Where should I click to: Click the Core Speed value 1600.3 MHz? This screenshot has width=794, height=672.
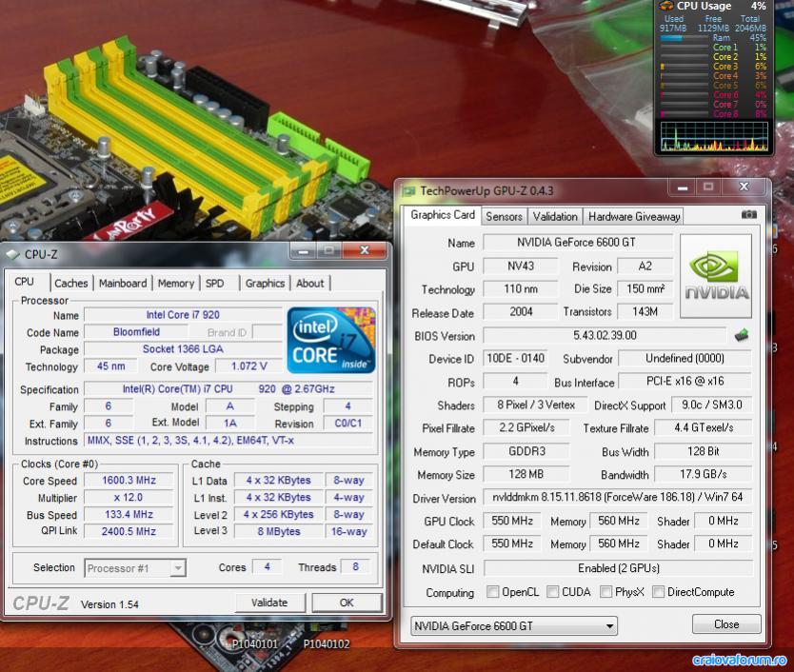click(x=129, y=480)
